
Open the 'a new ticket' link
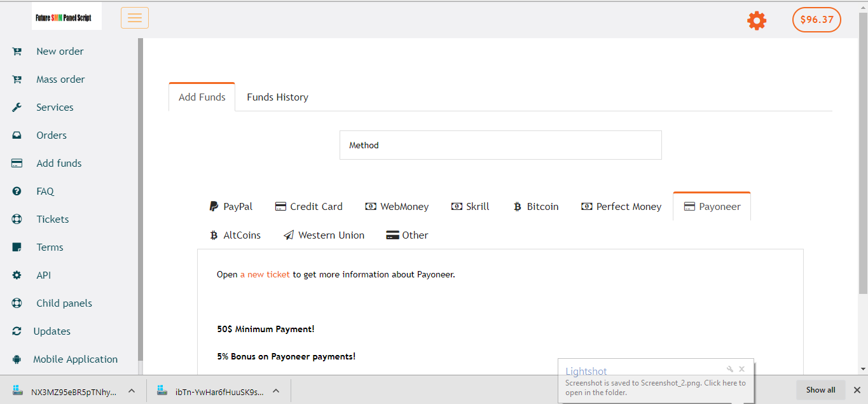[x=265, y=275]
